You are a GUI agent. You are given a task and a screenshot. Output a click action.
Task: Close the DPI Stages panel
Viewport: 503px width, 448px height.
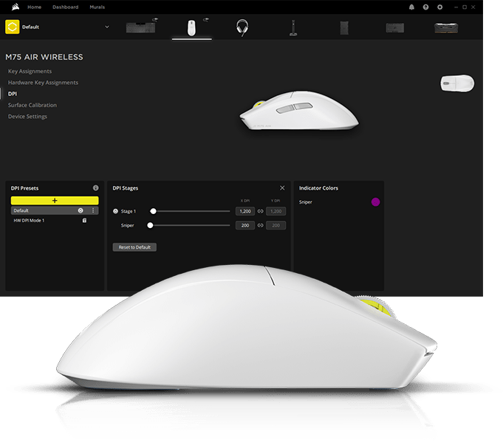point(282,188)
